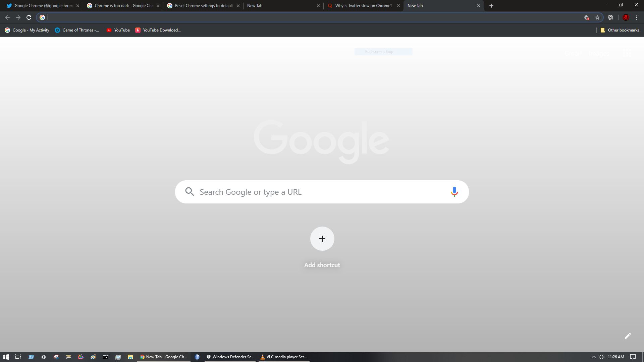Image resolution: width=644 pixels, height=362 pixels.
Task: Start voice search with the microphone icon
Action: (x=454, y=192)
